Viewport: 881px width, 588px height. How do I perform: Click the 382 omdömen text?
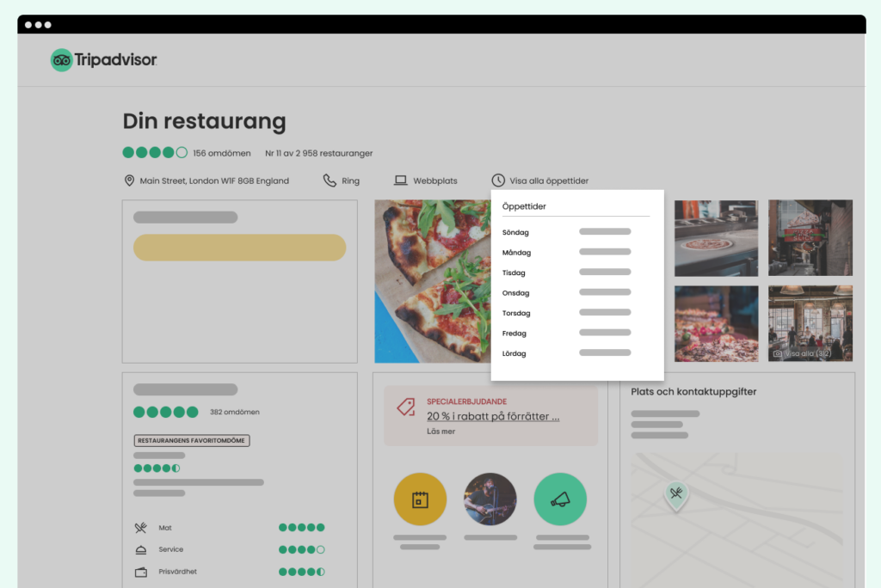234,412
